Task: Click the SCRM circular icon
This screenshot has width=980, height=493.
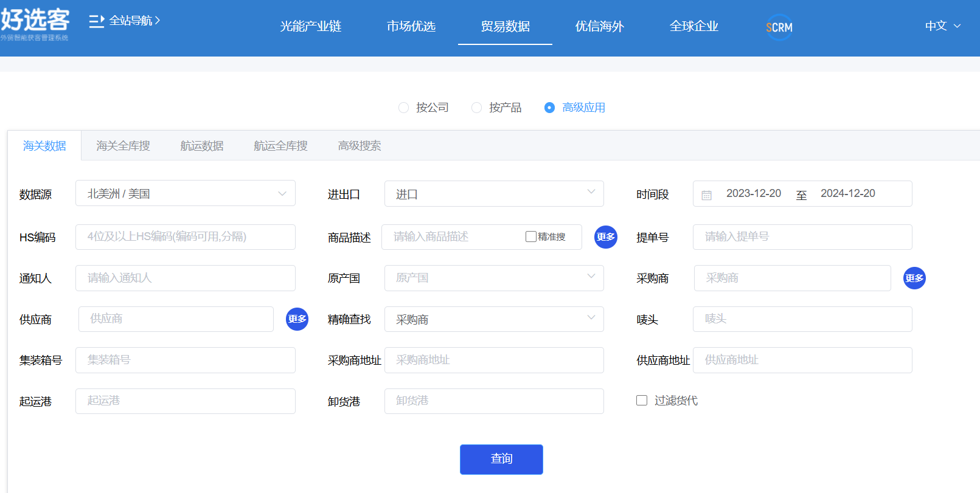Action: pyautogui.click(x=779, y=27)
